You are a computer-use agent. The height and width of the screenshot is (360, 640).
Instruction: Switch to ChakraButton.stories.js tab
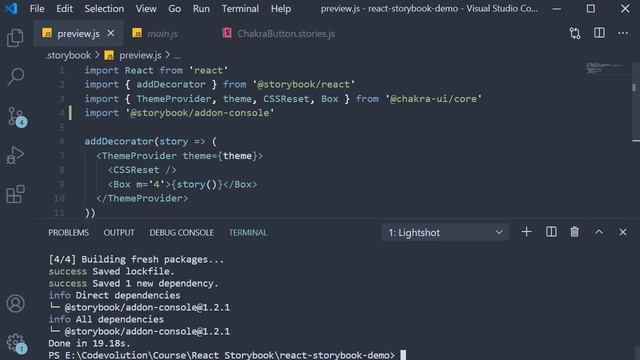[x=286, y=33]
